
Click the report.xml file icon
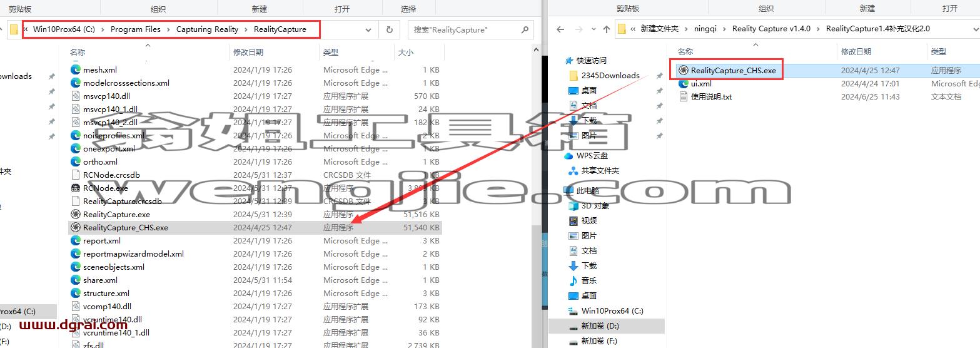(x=76, y=240)
